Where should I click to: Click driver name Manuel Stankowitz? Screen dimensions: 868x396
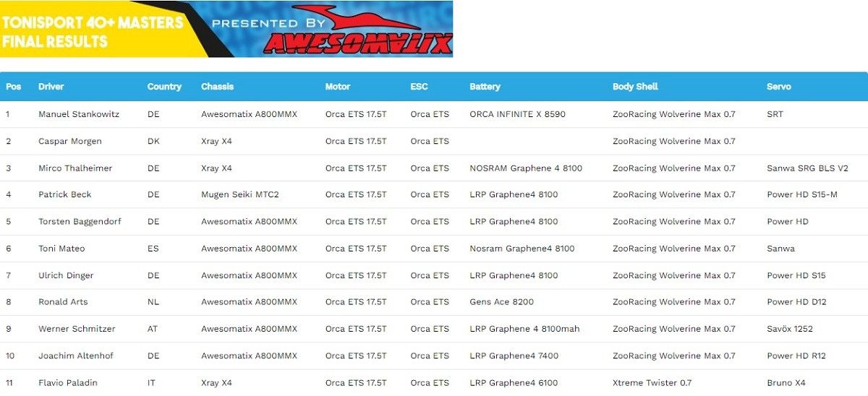coord(79,114)
